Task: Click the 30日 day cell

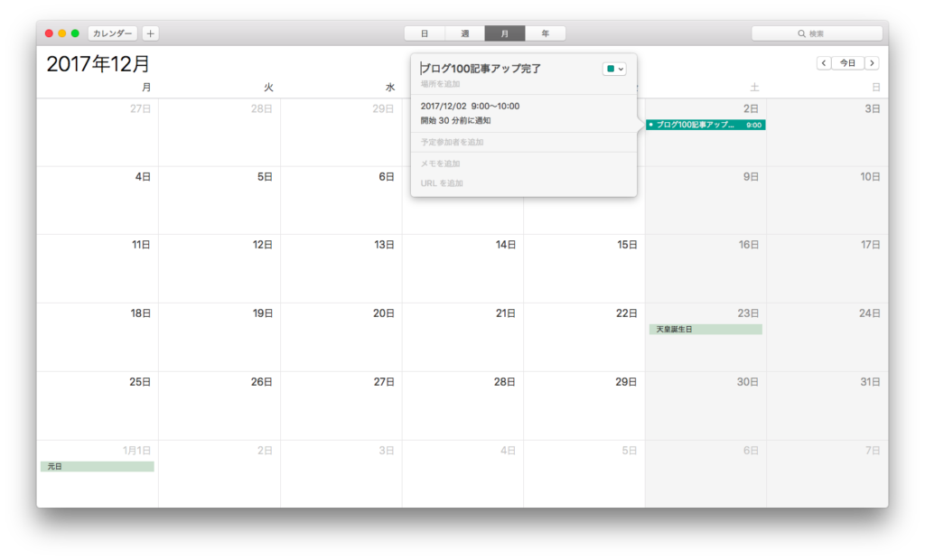Action: coord(705,406)
